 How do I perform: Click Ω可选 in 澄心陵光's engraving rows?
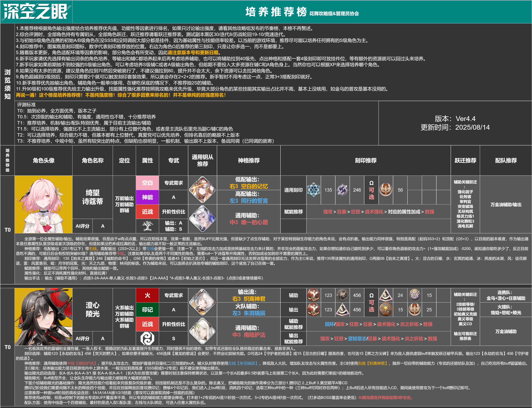pyautogui.click(x=371, y=302)
